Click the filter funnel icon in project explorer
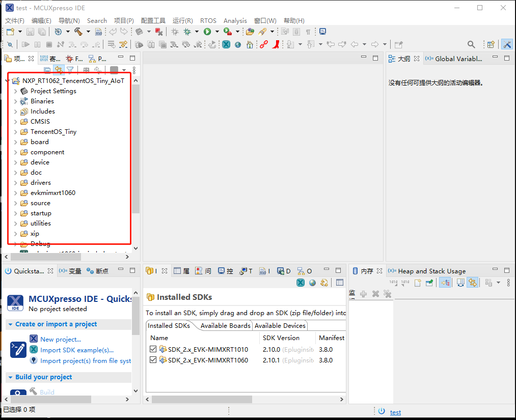The image size is (516, 420). pos(70,70)
